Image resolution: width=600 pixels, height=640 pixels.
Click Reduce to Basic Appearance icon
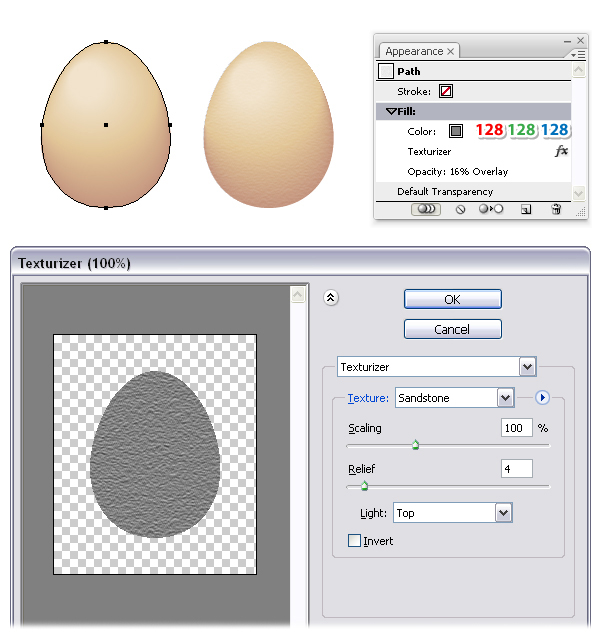click(x=491, y=210)
